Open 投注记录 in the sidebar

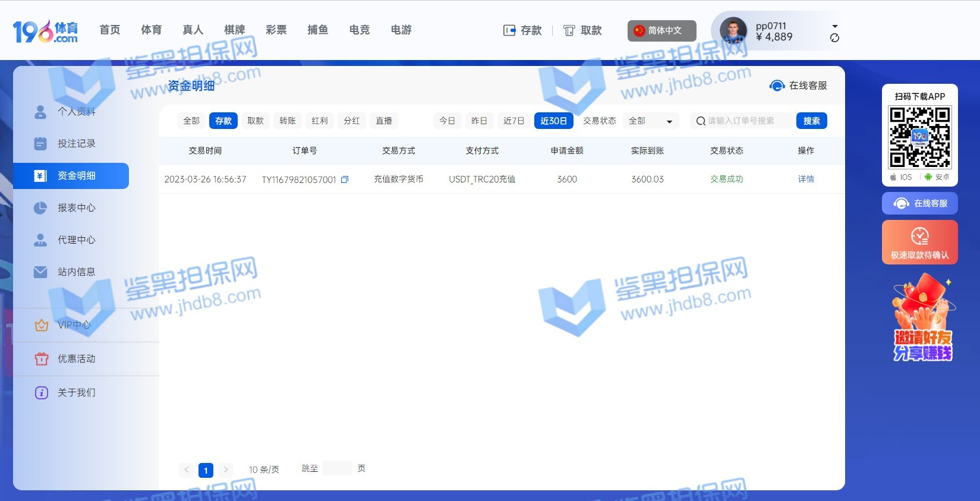(x=76, y=144)
